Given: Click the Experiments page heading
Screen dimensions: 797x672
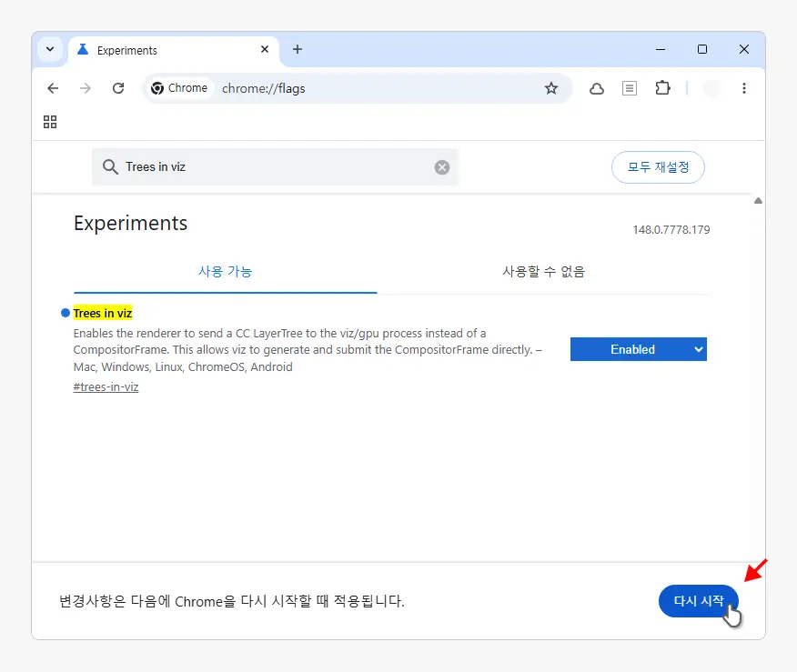Looking at the screenshot, I should [x=131, y=224].
